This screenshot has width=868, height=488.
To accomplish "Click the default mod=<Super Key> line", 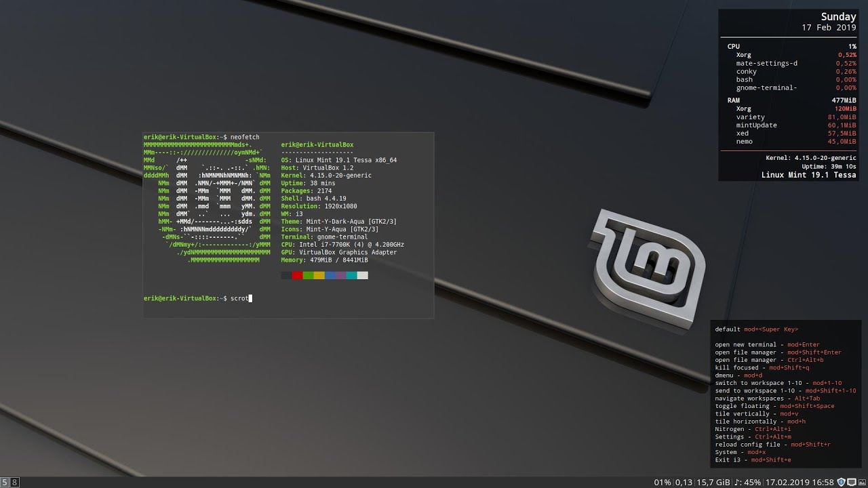I will (756, 329).
